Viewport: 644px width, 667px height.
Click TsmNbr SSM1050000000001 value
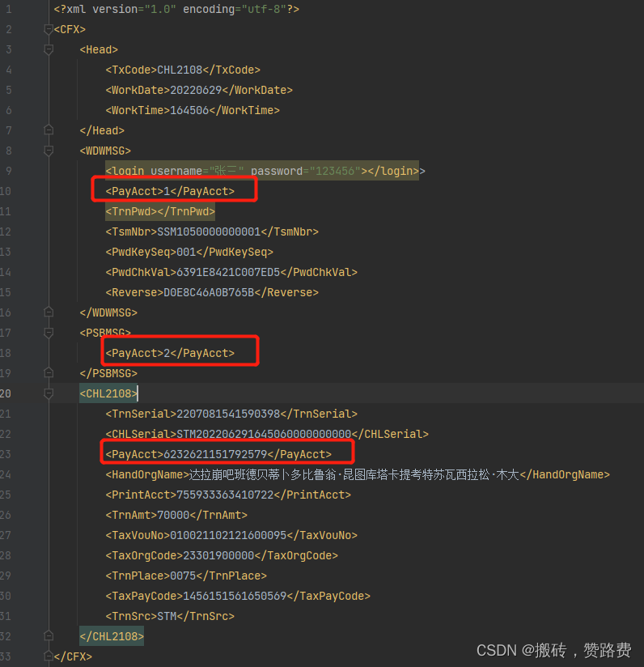(x=209, y=232)
